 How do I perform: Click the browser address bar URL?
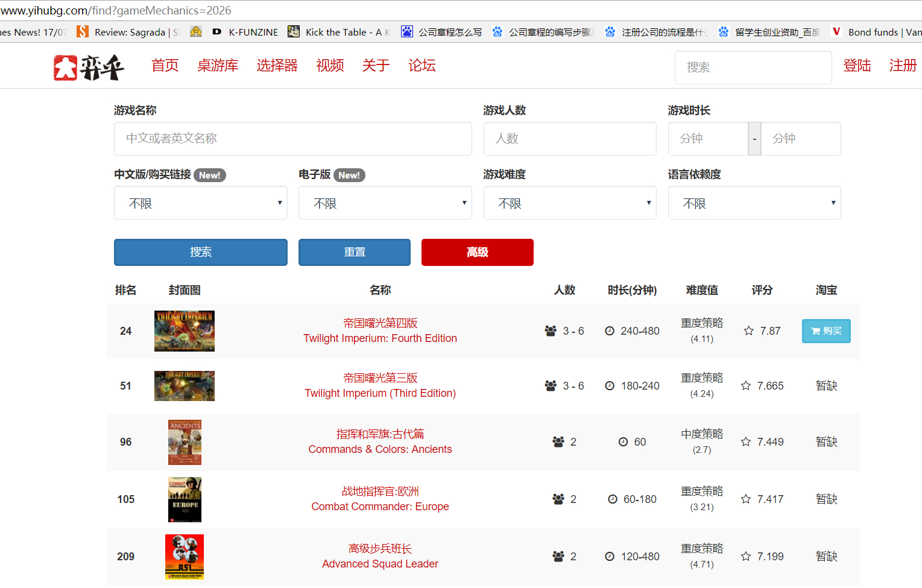pos(116,10)
